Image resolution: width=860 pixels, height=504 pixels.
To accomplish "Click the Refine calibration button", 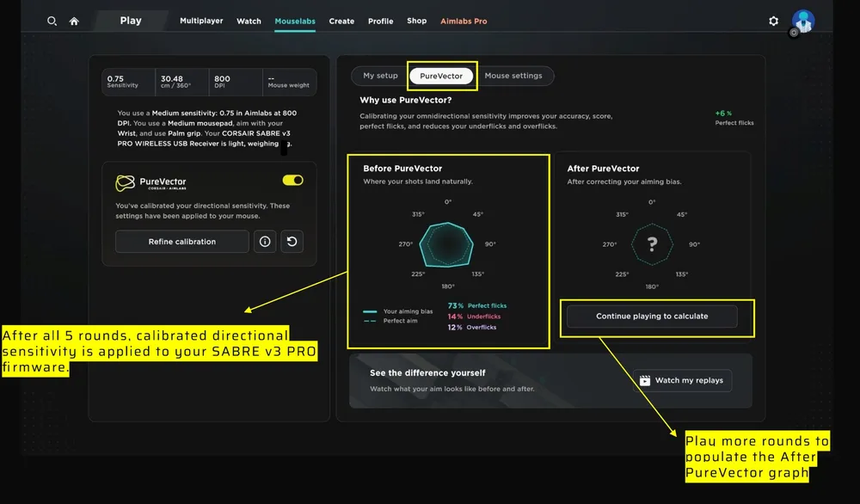I will coord(182,242).
